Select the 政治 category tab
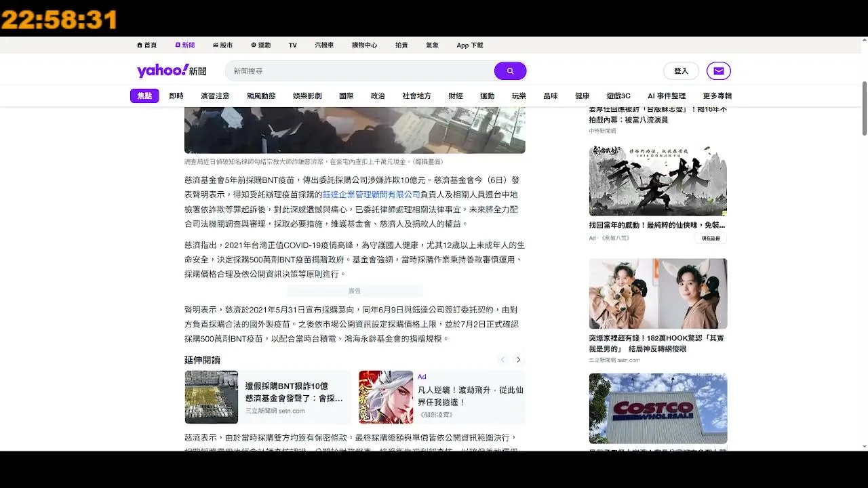868x488 pixels. click(378, 96)
